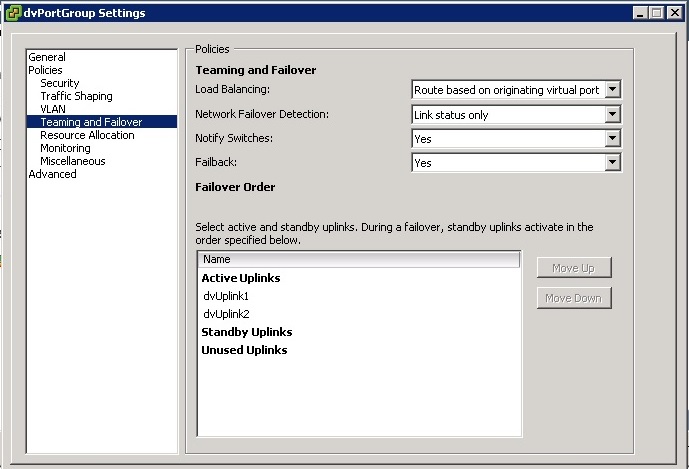The height and width of the screenshot is (469, 689).
Task: Expand the Network Failover Detection dropdown
Action: (613, 115)
